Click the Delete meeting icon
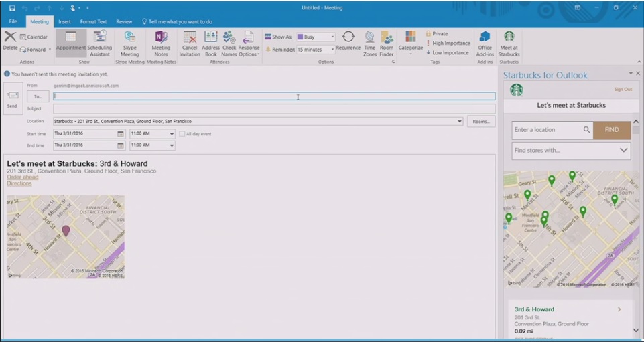Screen dimensions: 644x342 tap(10, 41)
